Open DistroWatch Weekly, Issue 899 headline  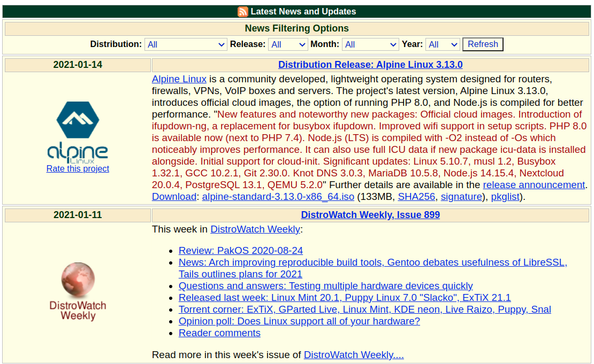370,215
